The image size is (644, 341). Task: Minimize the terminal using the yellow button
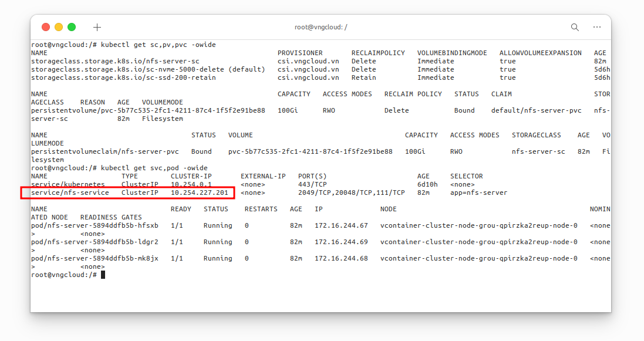(59, 27)
